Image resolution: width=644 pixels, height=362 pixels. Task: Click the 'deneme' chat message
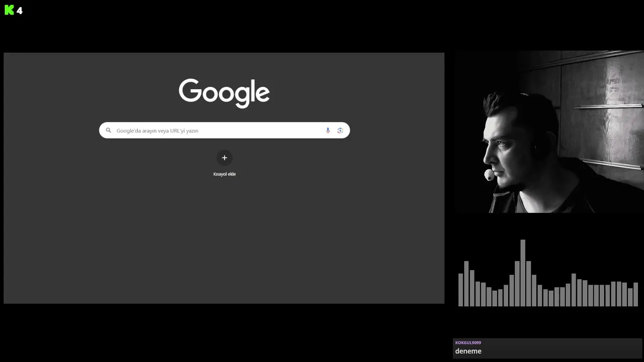coord(468,351)
